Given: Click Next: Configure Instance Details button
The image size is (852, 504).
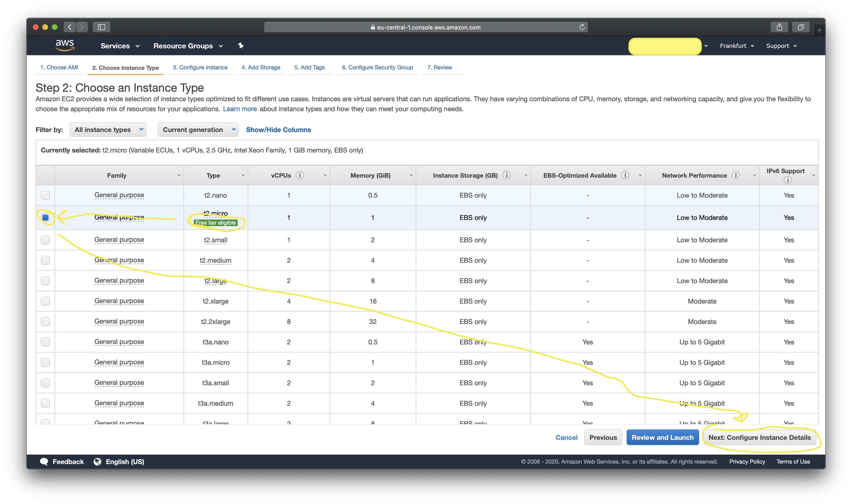Looking at the screenshot, I should [759, 437].
